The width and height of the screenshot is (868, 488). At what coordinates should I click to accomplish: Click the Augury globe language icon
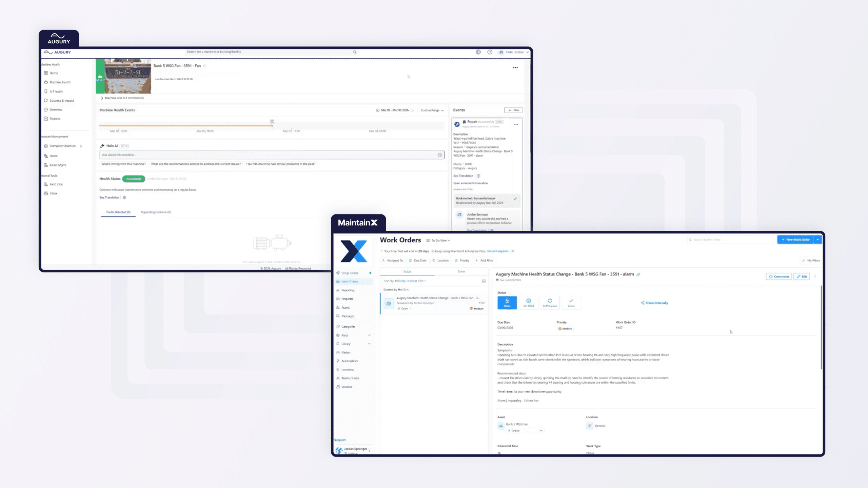478,52
